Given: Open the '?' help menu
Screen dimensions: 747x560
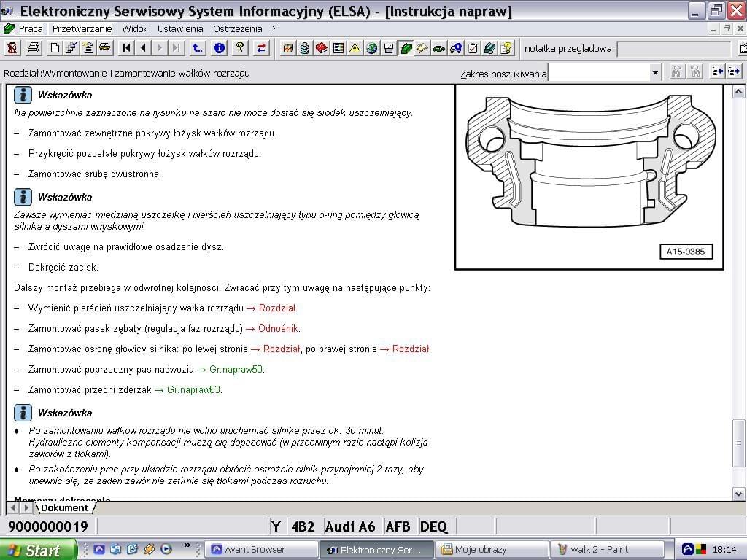Looking at the screenshot, I should [x=274, y=28].
